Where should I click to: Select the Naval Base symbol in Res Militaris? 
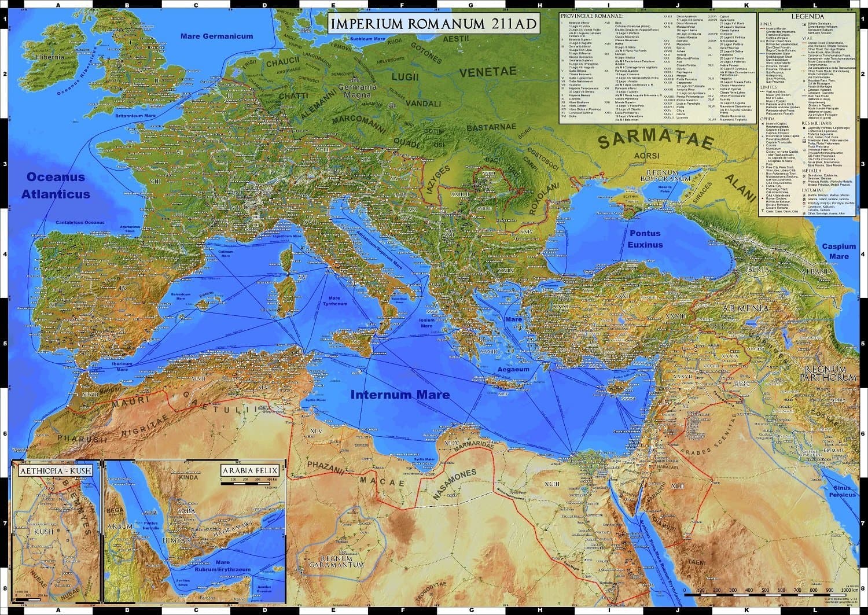804,163
